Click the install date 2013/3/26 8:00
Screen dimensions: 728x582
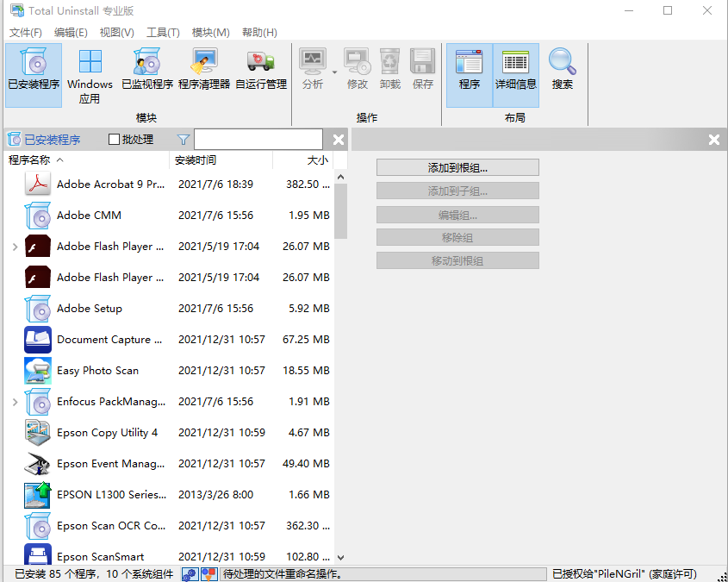[216, 495]
